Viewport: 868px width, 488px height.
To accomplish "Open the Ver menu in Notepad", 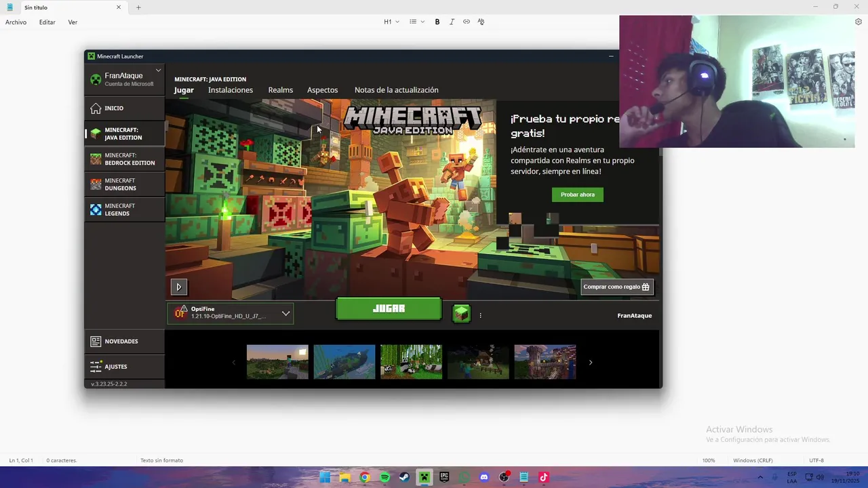I will coord(73,22).
